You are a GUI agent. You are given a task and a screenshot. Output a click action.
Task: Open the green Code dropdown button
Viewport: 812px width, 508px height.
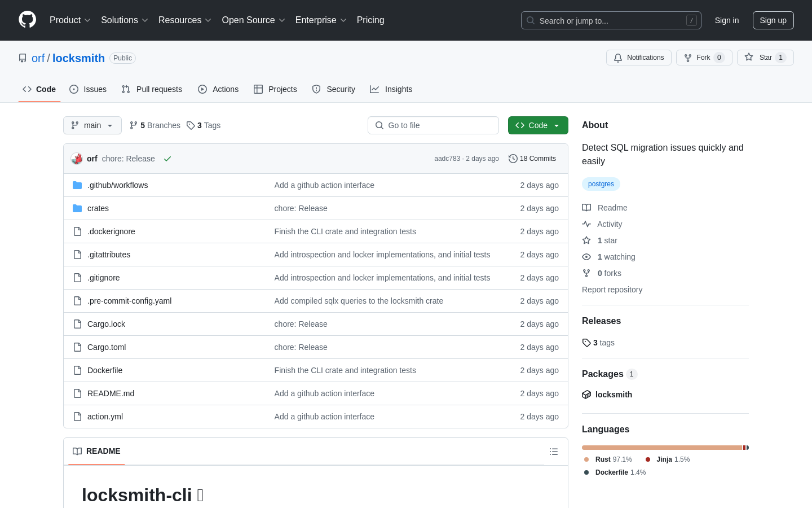click(x=538, y=125)
